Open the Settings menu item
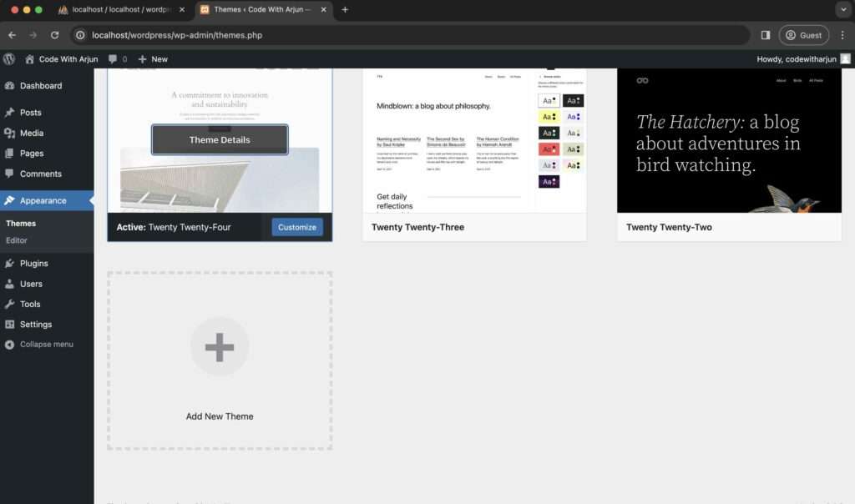 coord(47,325)
